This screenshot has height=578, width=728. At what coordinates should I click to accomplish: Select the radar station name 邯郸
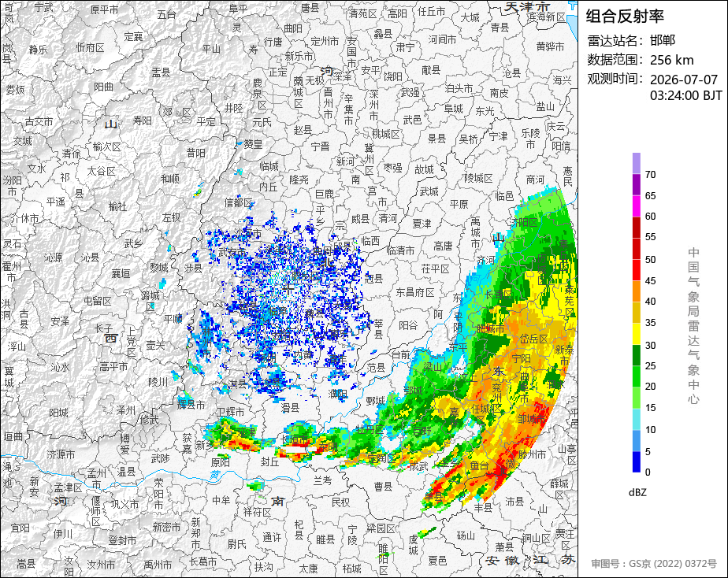pyautogui.click(x=663, y=40)
